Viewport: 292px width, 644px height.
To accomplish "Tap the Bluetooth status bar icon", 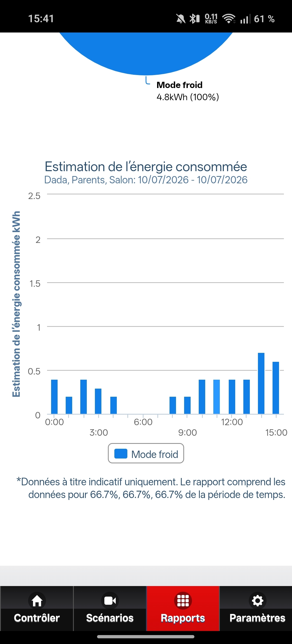I will coord(194,19).
